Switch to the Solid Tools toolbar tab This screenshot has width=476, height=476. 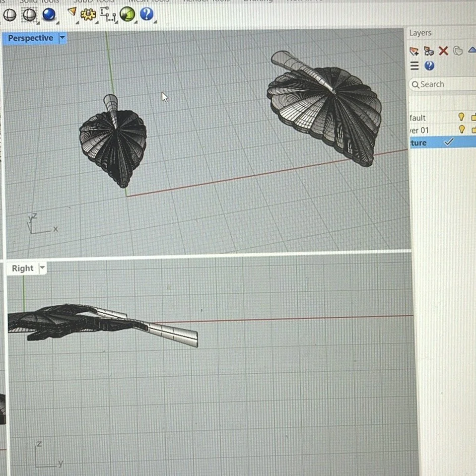[x=39, y=1]
